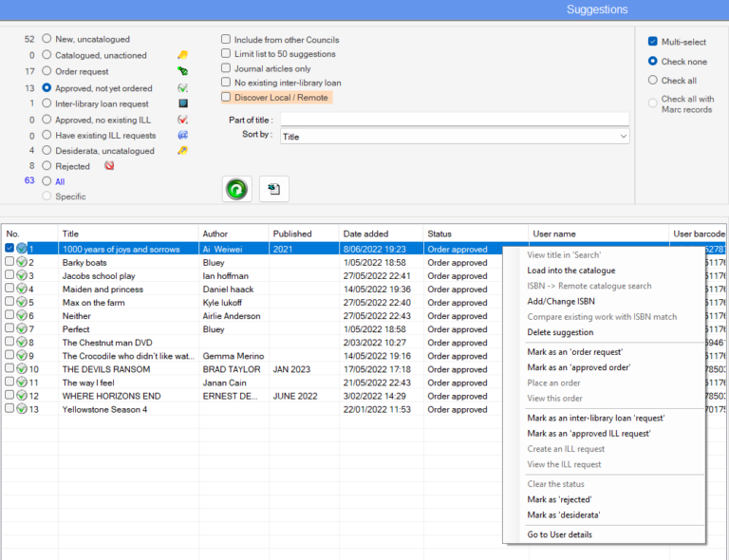Choose Go to User details menu entry
Viewport: 729px width, 560px height.
pos(559,534)
